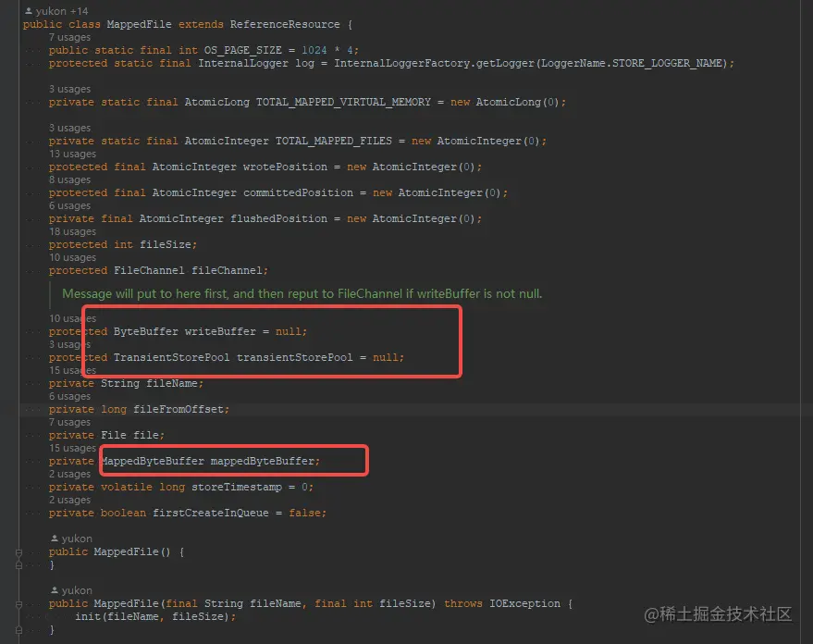
Task: Open the '13 usages' hint above wrotePosition
Action: point(72,154)
